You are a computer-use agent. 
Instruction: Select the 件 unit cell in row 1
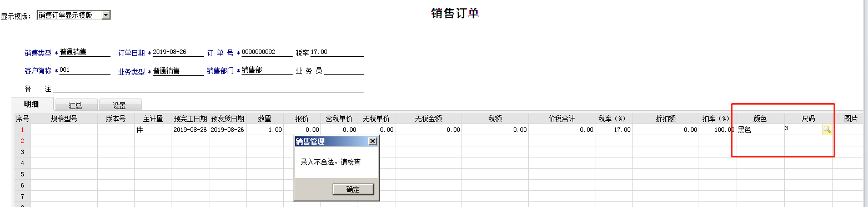pyautogui.click(x=153, y=130)
